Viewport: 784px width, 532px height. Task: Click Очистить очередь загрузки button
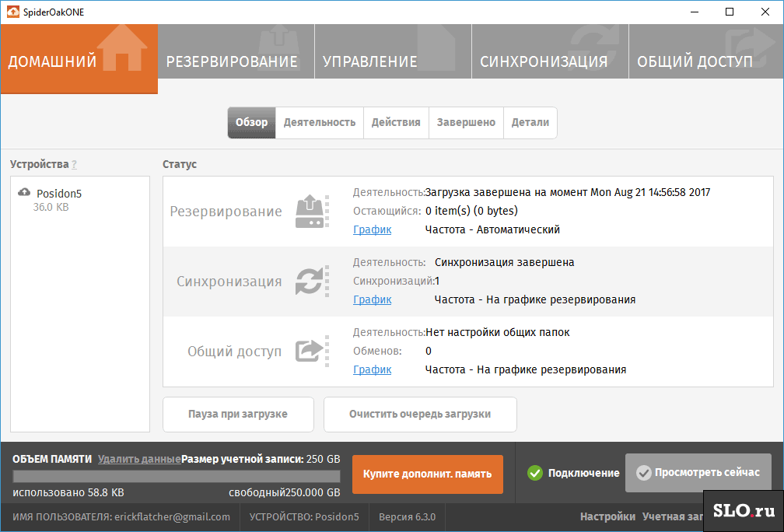[420, 414]
